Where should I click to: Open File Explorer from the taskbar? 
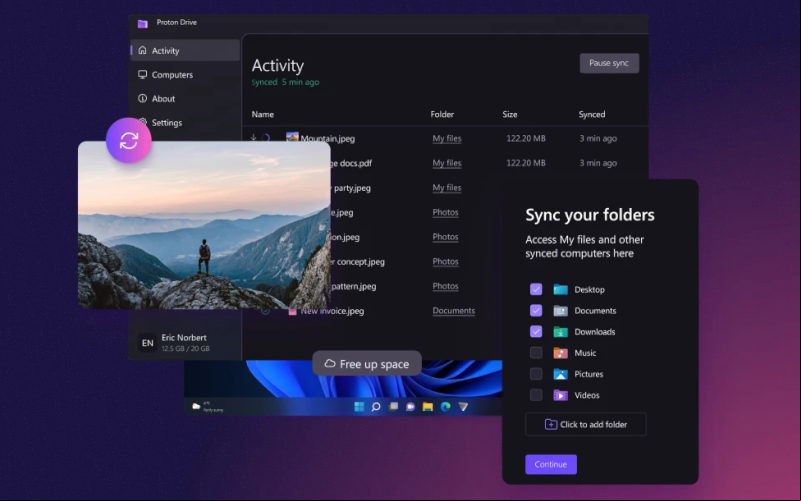click(428, 407)
